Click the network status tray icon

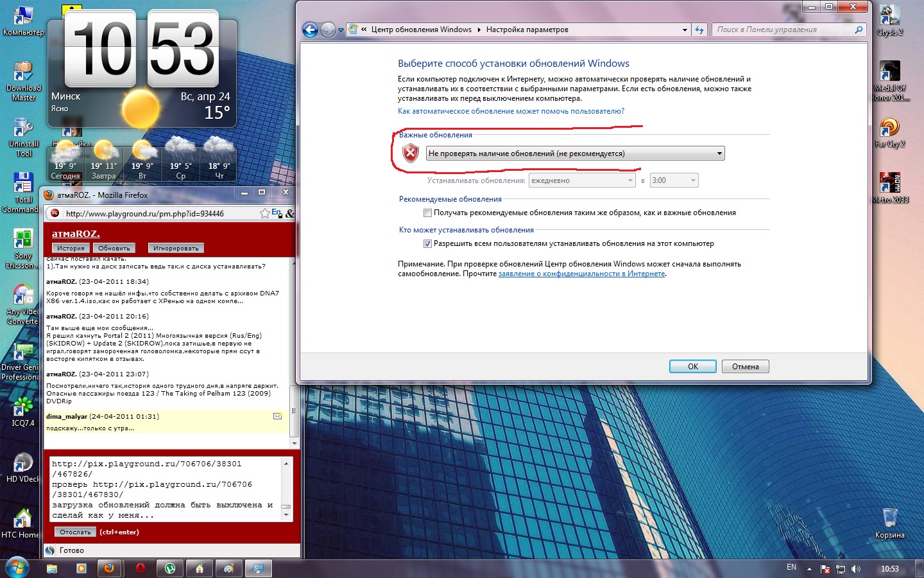coord(840,569)
